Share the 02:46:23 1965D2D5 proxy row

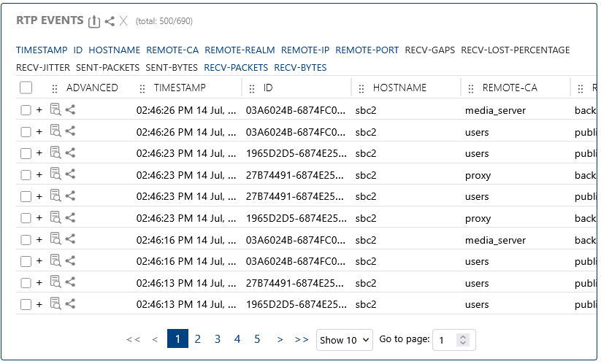click(70, 218)
